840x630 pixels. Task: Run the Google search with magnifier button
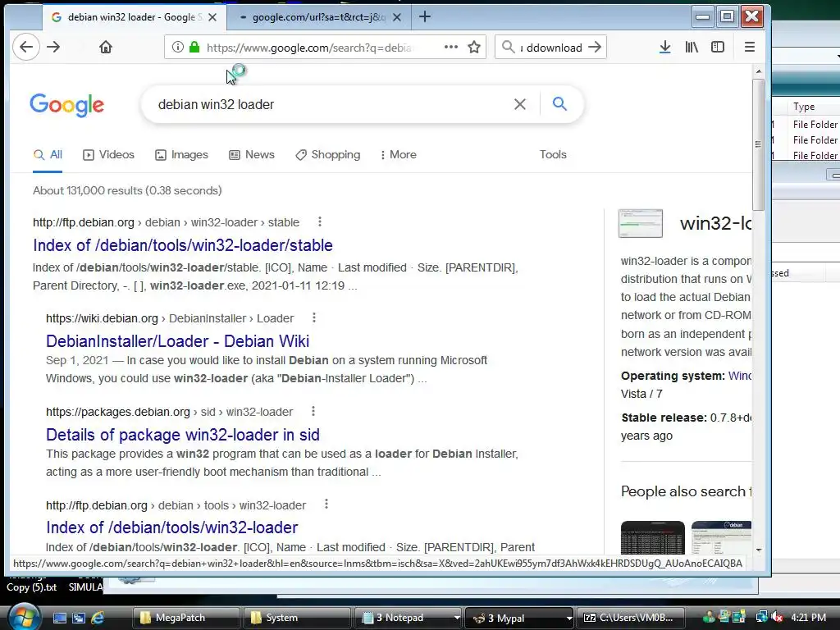coord(559,103)
